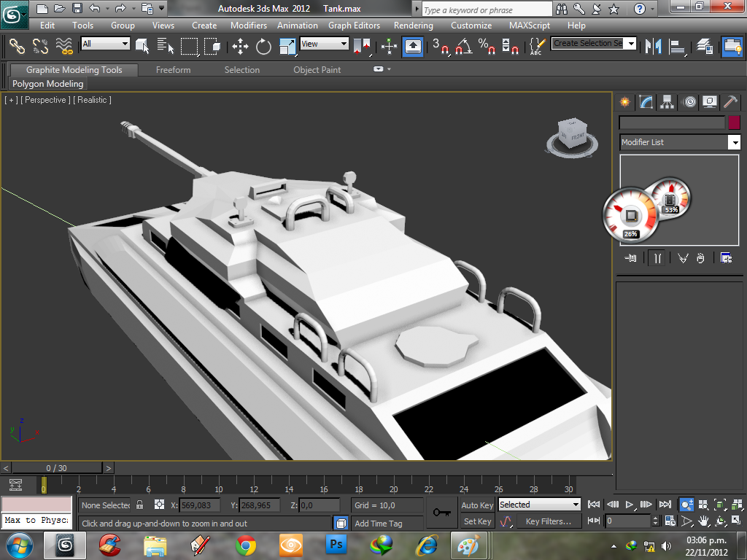The width and height of the screenshot is (747, 560).
Task: Toggle the Selection Lock padlock
Action: [x=140, y=505]
